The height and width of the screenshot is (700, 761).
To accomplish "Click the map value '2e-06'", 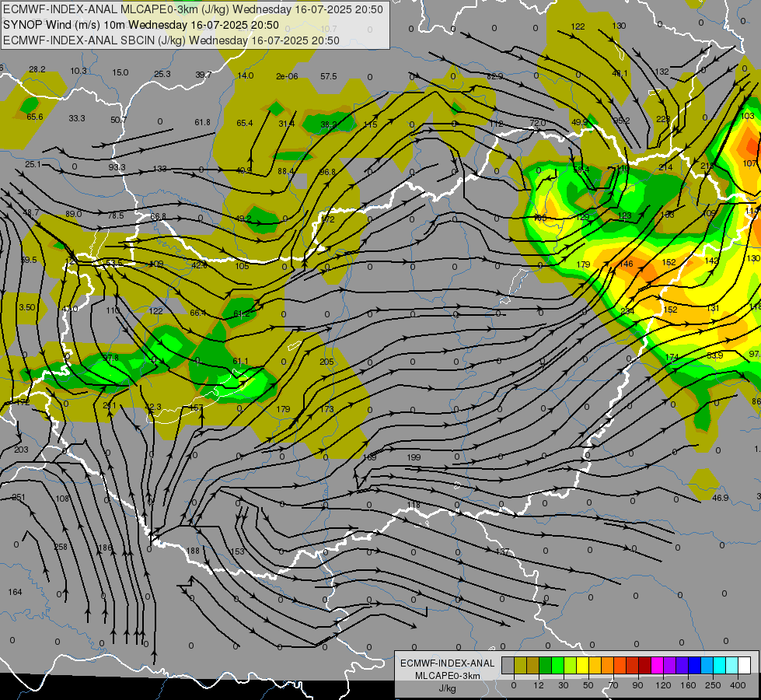I will pyautogui.click(x=287, y=76).
